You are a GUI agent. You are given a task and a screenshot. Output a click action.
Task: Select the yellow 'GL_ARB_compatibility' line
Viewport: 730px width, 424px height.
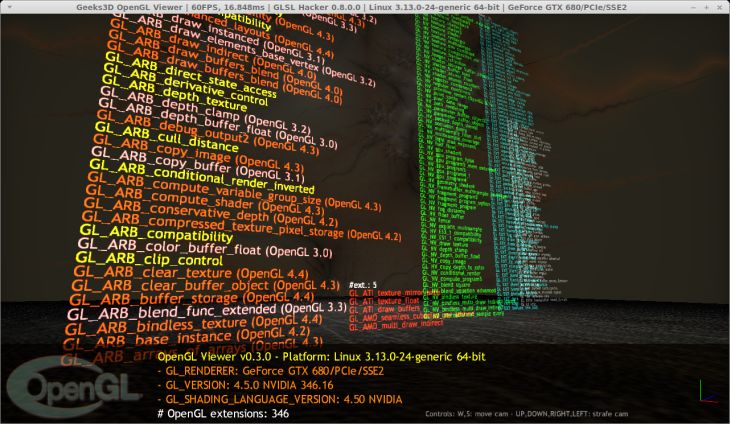click(x=155, y=234)
